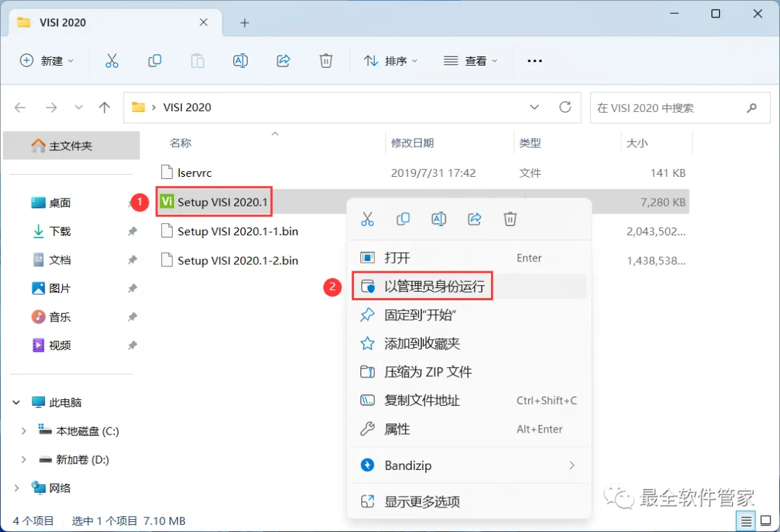
Task: Go forward with the right arrow
Action: [51, 108]
